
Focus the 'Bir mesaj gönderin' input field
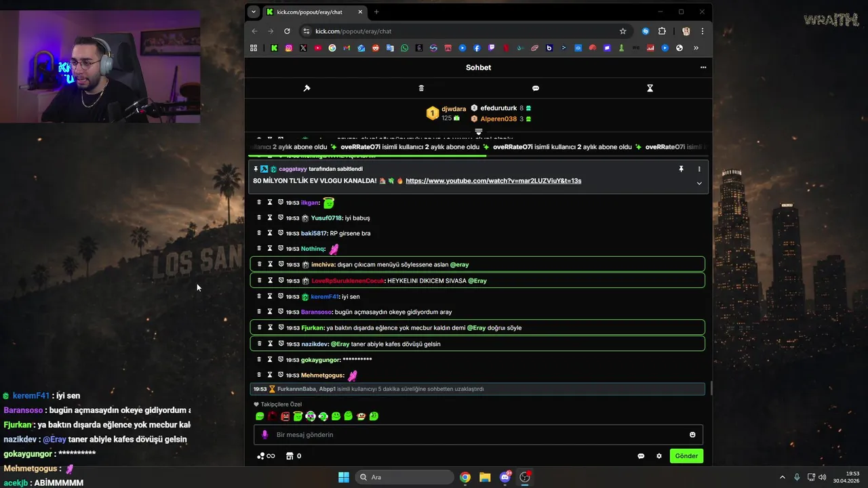(478, 434)
